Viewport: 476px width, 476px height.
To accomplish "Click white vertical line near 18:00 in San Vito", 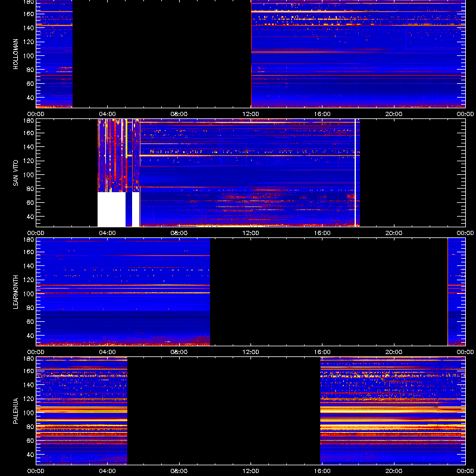I will tap(355, 173).
